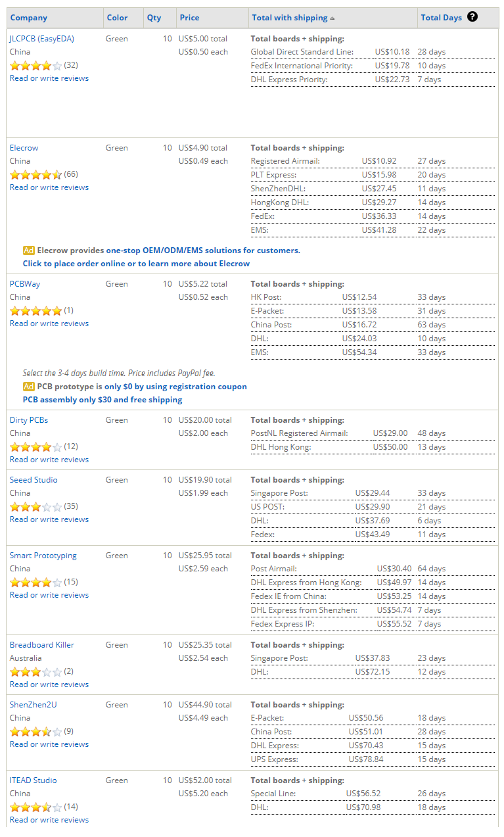This screenshot has width=504, height=837.
Task: Click the Ad badge beside PCB prototype offer
Action: (x=29, y=387)
